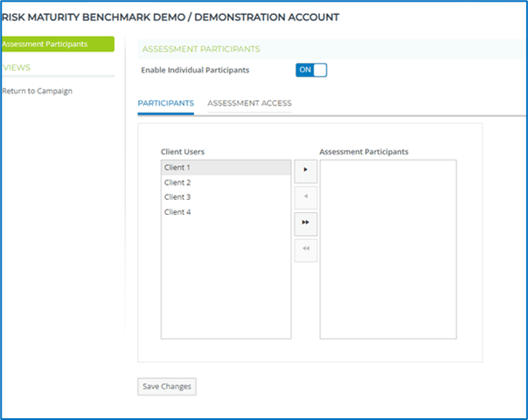Select Client 2 in Client Users list
Image resolution: width=528 pixels, height=420 pixels.
tap(226, 182)
